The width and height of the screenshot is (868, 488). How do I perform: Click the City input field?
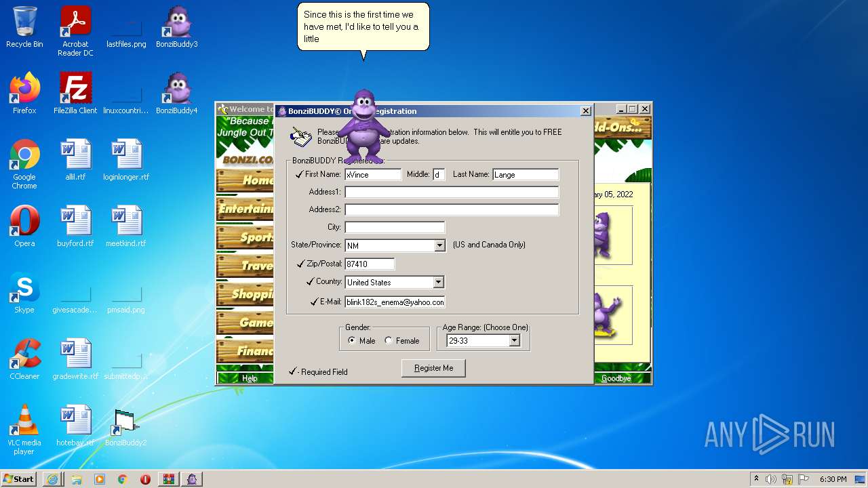pos(395,227)
